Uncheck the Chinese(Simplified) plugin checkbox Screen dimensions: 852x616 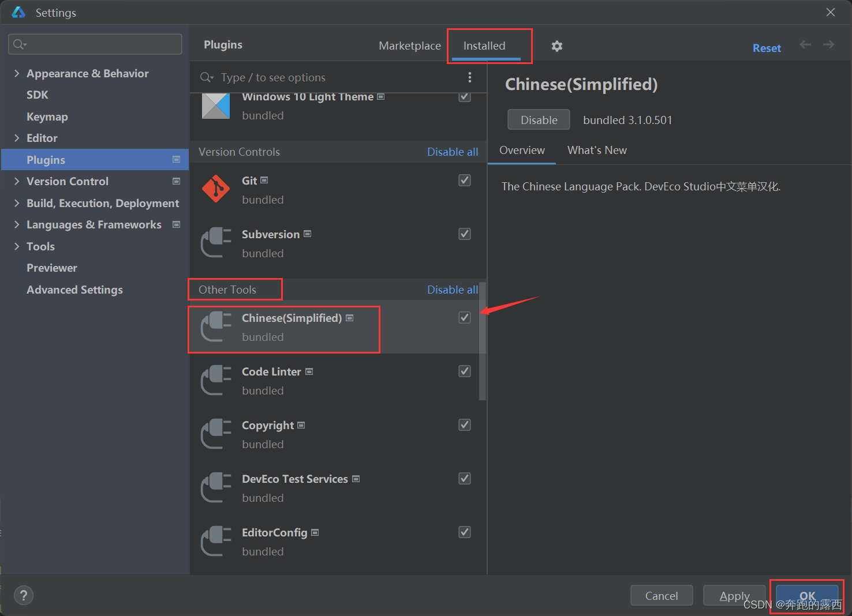[x=465, y=318]
